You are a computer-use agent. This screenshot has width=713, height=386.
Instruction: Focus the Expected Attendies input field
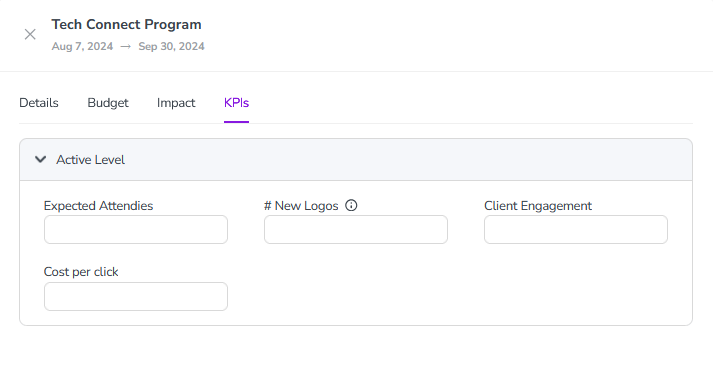[136, 230]
